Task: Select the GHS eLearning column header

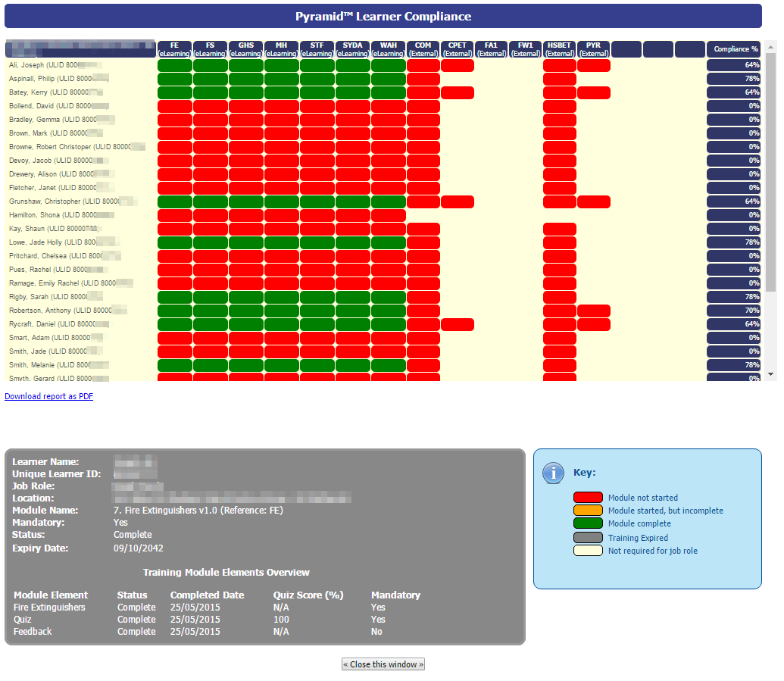Action: point(246,49)
